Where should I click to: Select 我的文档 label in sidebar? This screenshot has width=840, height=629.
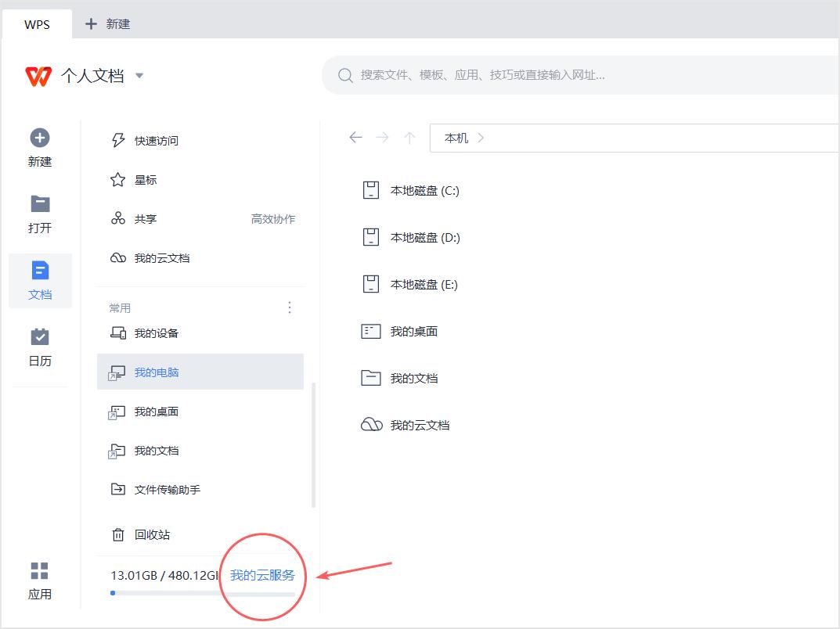(157, 451)
